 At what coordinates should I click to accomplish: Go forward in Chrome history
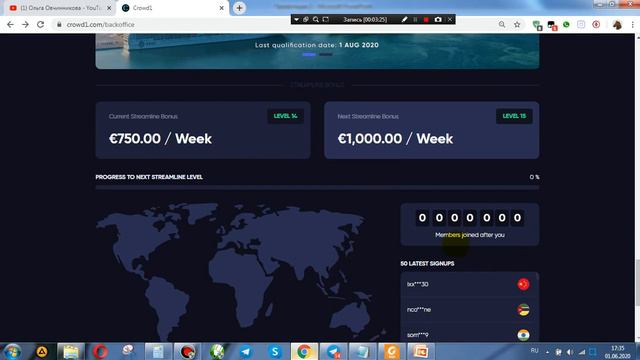tap(25, 24)
